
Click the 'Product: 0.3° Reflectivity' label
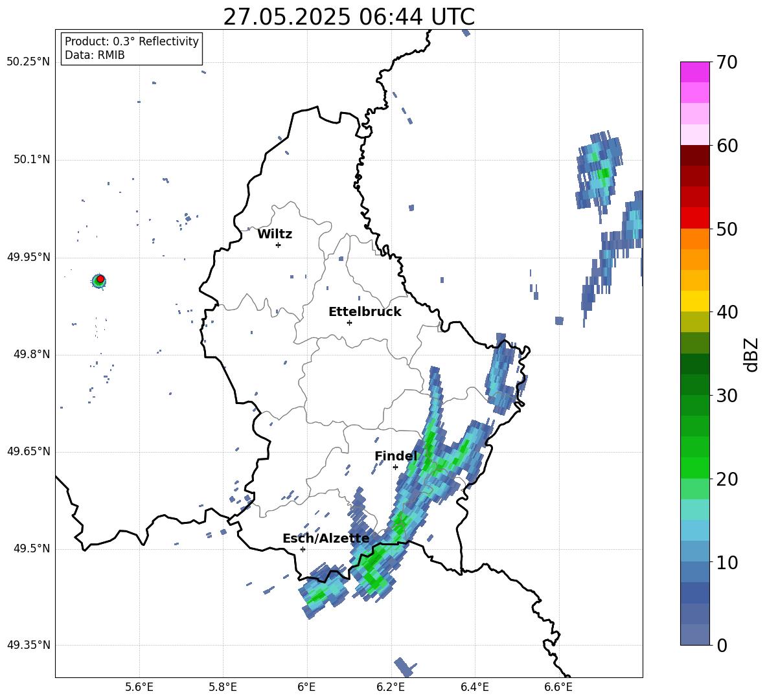pyautogui.click(x=132, y=41)
